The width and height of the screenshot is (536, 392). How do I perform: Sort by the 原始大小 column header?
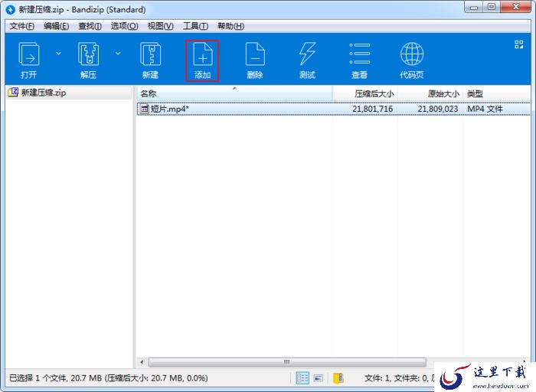pos(430,93)
